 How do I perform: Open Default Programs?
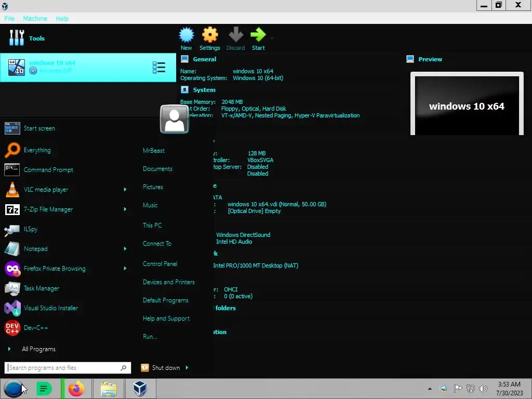[166, 300]
